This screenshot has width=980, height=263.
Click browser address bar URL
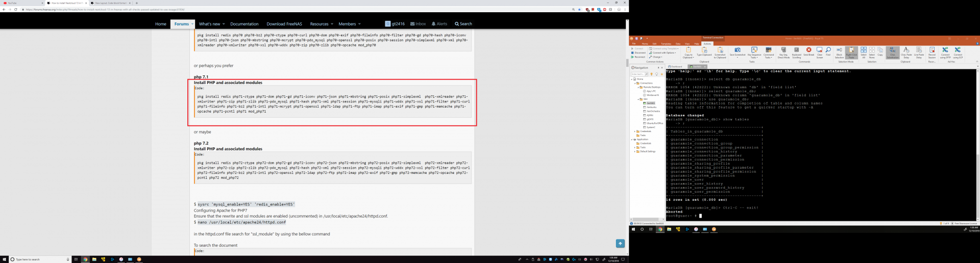click(105, 9)
